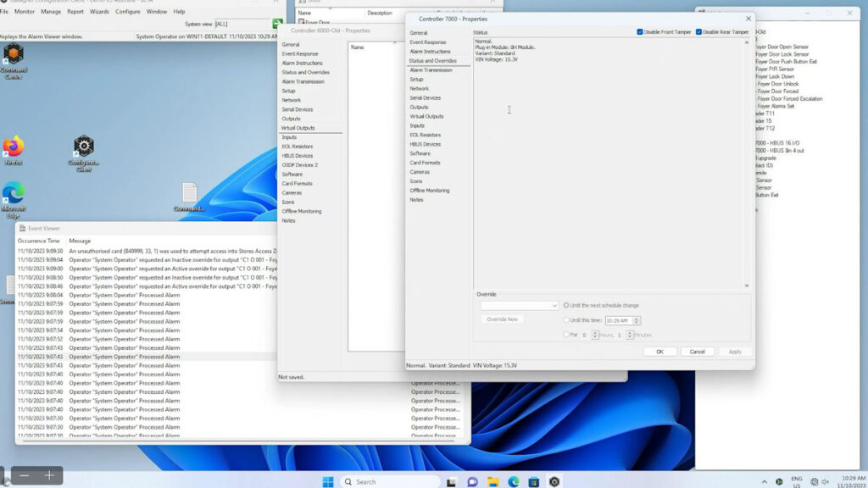Toggle the Disable Front Tamper checkbox
The image size is (868, 488).
pos(639,32)
